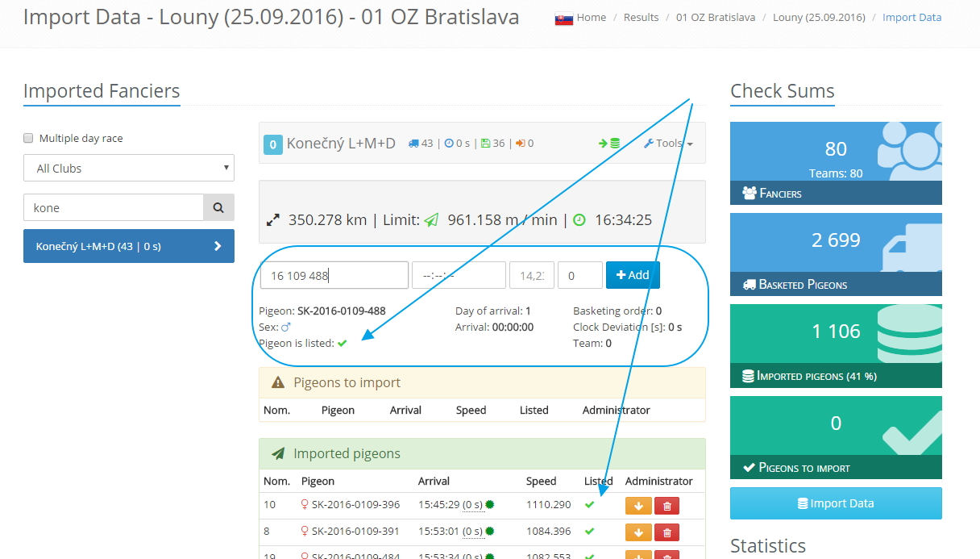Open the All Clubs dropdown
This screenshot has height=559, width=980.
coord(129,169)
